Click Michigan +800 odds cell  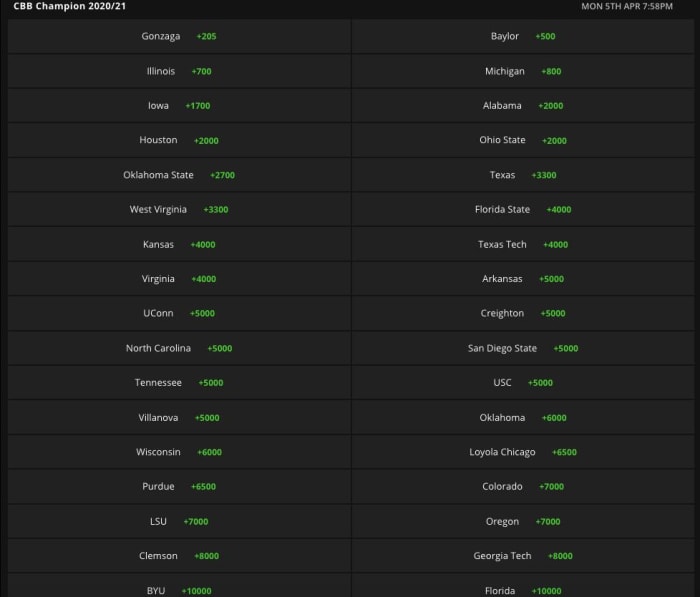(x=523, y=71)
